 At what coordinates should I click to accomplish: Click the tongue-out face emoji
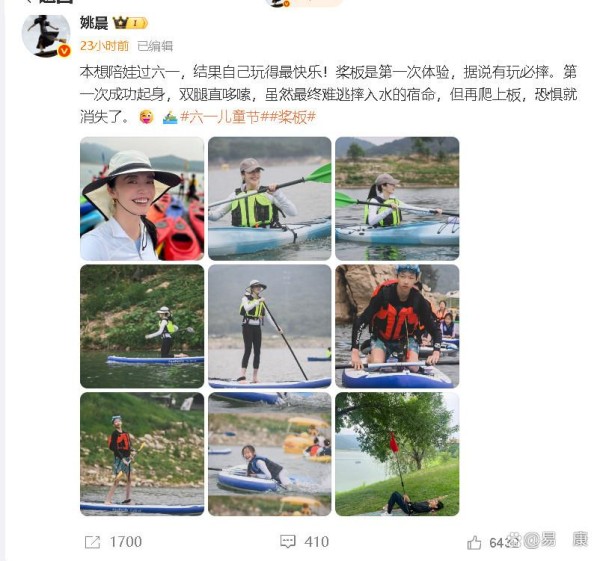tap(147, 117)
